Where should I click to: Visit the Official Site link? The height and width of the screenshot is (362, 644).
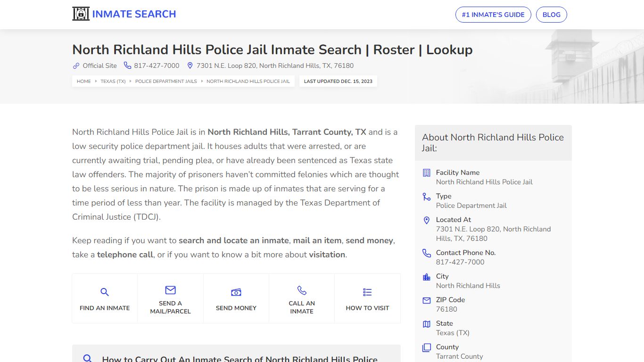[x=100, y=66]
